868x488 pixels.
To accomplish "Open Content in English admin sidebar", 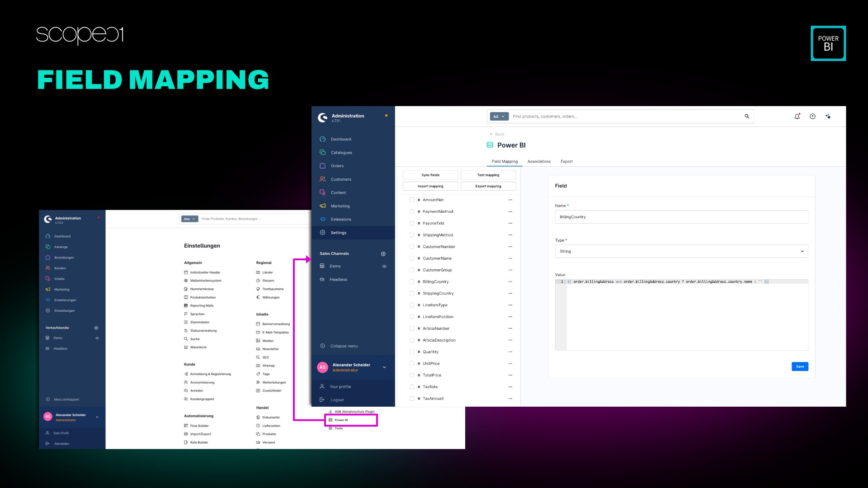I will [338, 192].
